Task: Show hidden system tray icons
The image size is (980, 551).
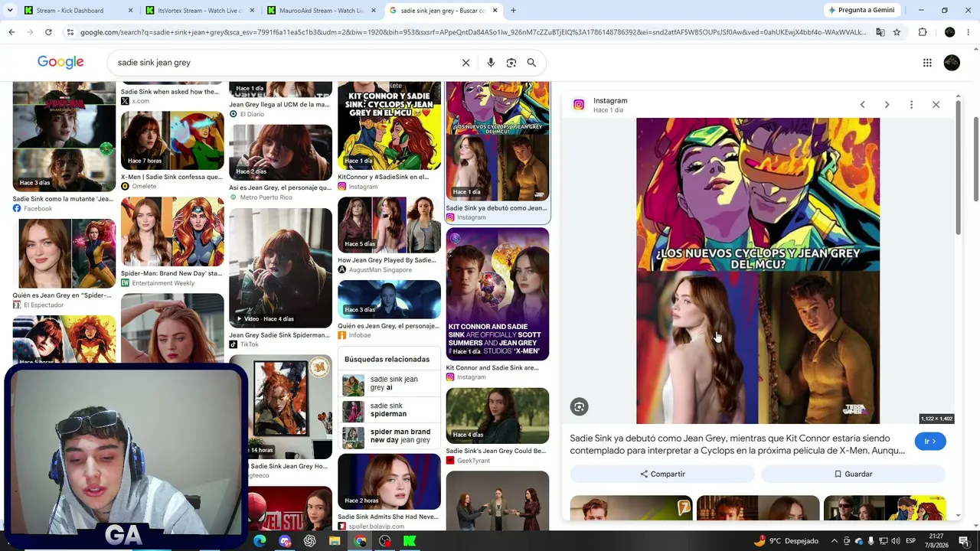Action: [835, 541]
